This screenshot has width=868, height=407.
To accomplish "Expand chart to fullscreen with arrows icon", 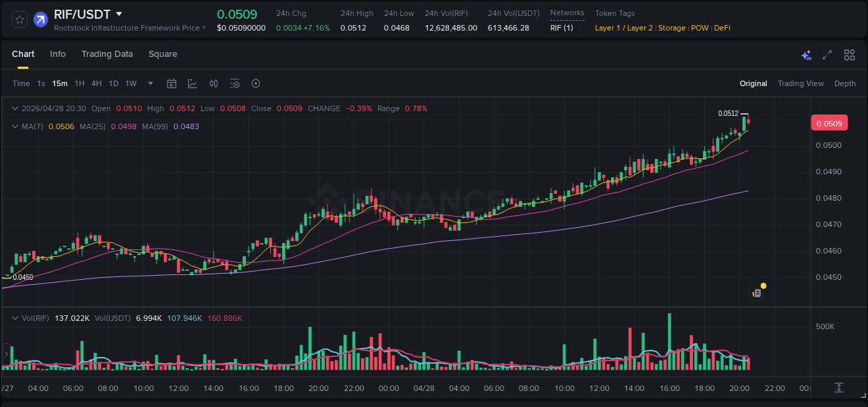I will click(x=827, y=55).
